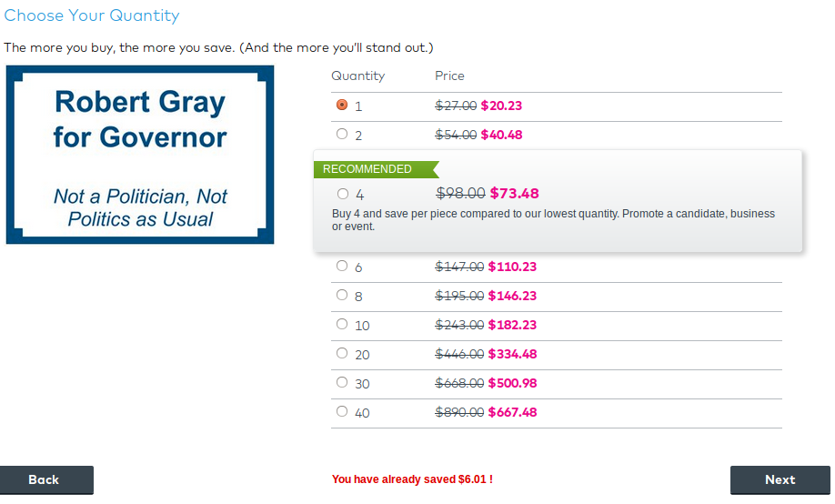Click the Choose Your Quantity heading
Image resolution: width=835 pixels, height=504 pixels.
pyautogui.click(x=92, y=15)
